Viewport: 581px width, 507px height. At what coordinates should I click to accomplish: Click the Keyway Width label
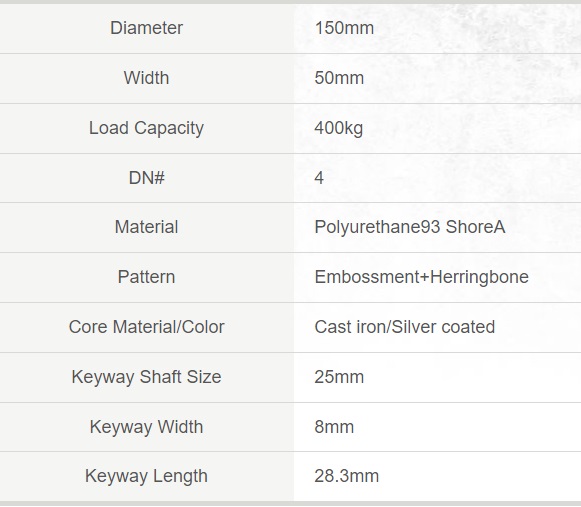[146, 427]
